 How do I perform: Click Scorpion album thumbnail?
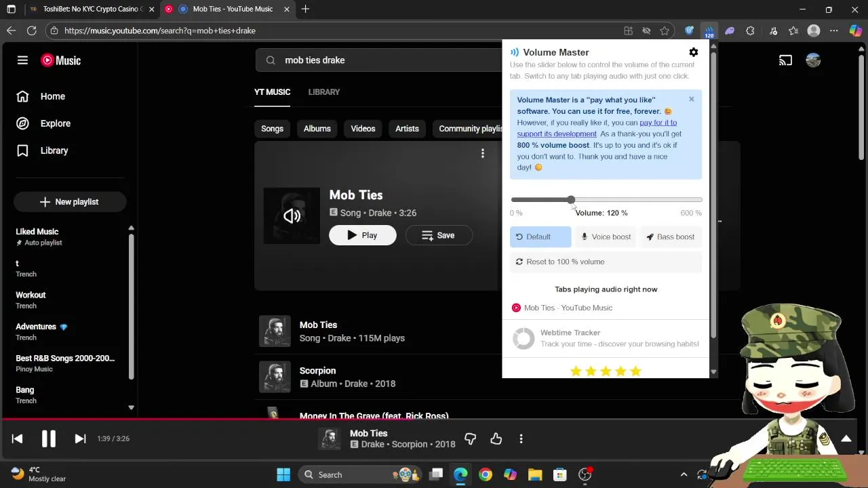click(x=275, y=377)
